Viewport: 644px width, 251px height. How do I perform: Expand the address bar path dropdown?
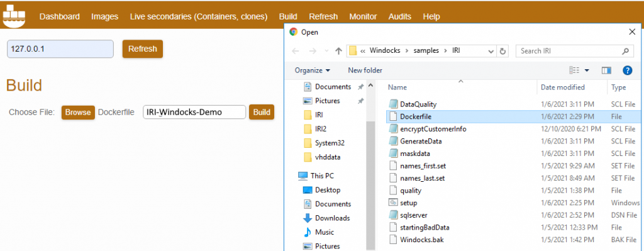pos(491,52)
